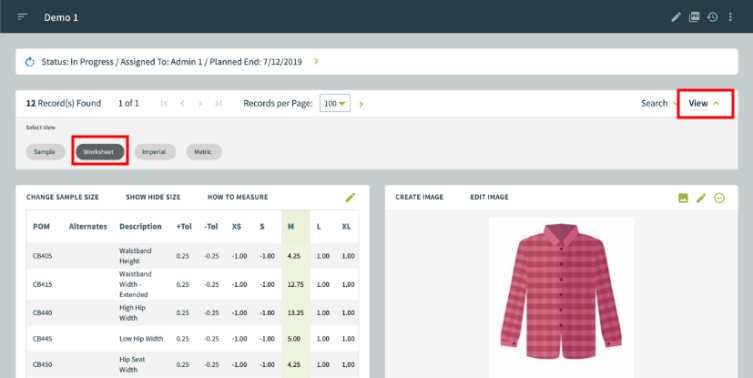753x378 pixels.
Task: Open the history clock icon in header
Action: point(712,17)
